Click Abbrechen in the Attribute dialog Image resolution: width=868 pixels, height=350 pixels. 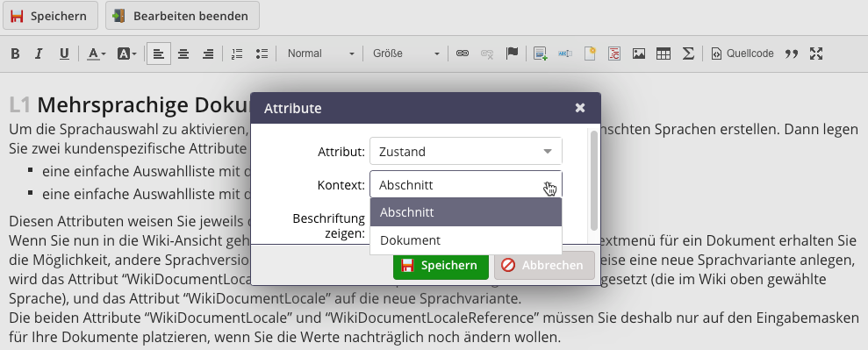click(x=545, y=266)
